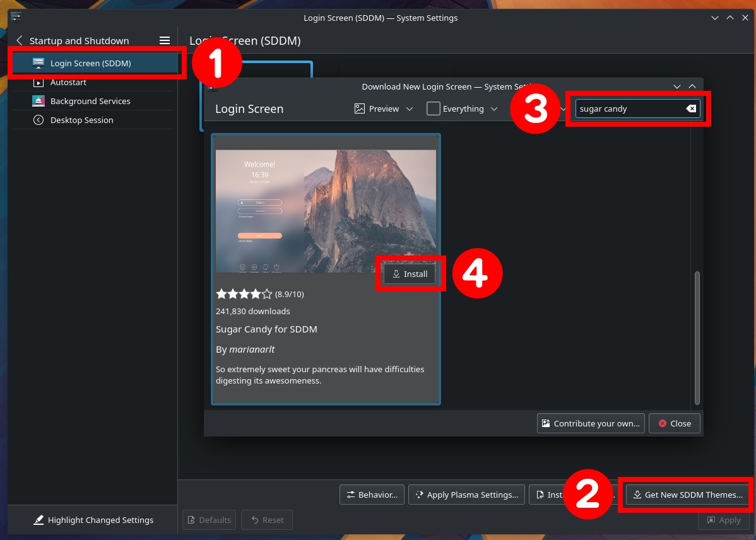Click author name marianarlt
This screenshot has width=756, height=540.
point(252,349)
